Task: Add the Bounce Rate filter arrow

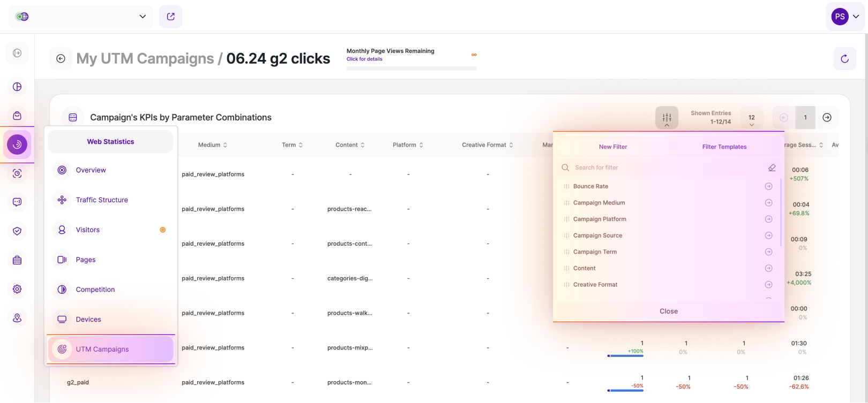Action: 768,186
